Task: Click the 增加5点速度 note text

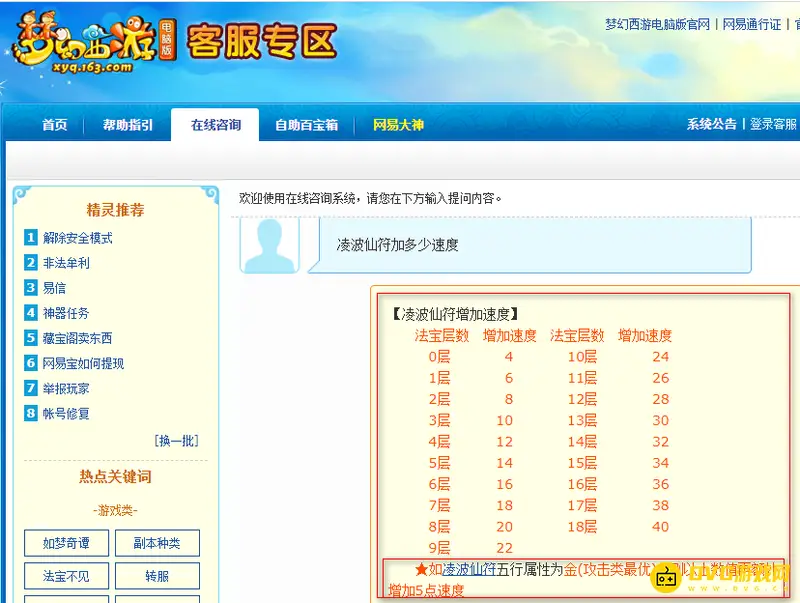Action: pos(426,590)
